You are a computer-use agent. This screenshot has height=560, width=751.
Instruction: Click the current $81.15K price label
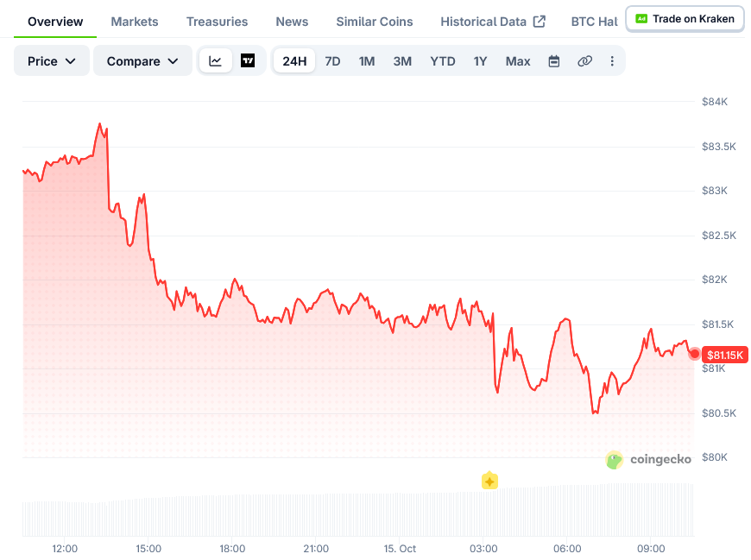coord(724,355)
